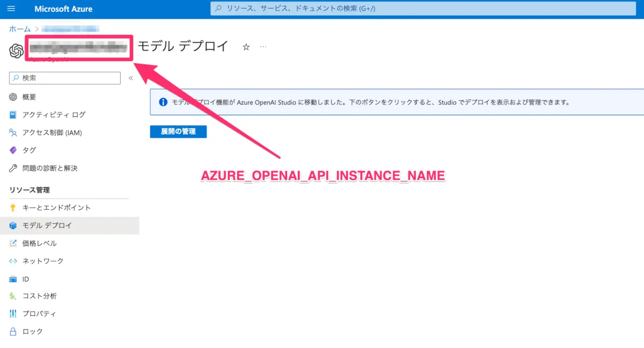
Task: Open the more options ellipsis menu
Action: point(263,47)
